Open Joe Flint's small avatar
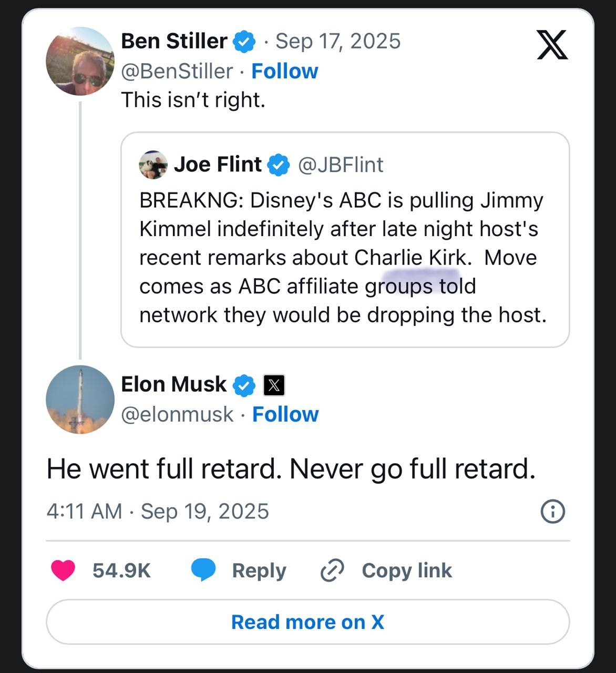Screen dimensions: 616x673 coord(153,165)
